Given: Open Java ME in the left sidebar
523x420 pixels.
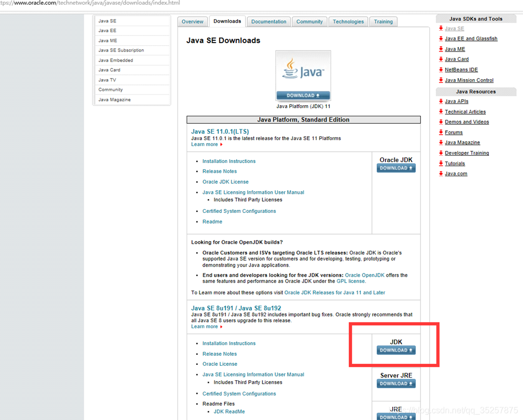Looking at the screenshot, I should tap(132, 40).
